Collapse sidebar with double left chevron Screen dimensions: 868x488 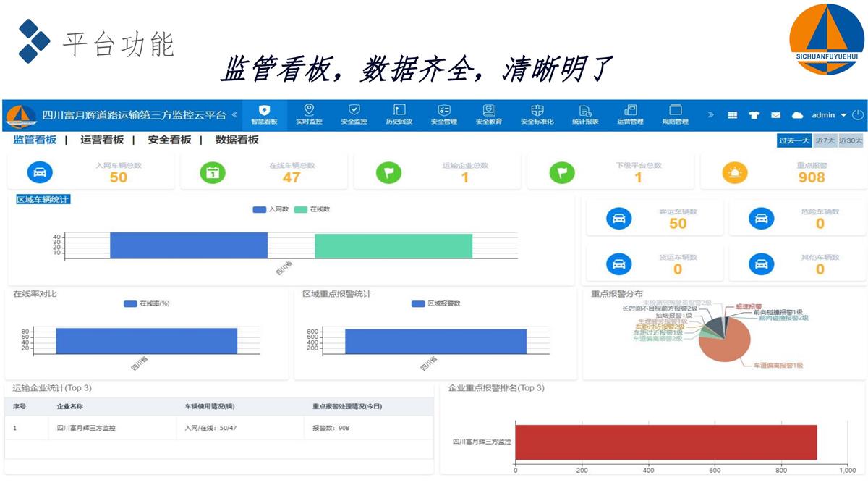click(234, 114)
